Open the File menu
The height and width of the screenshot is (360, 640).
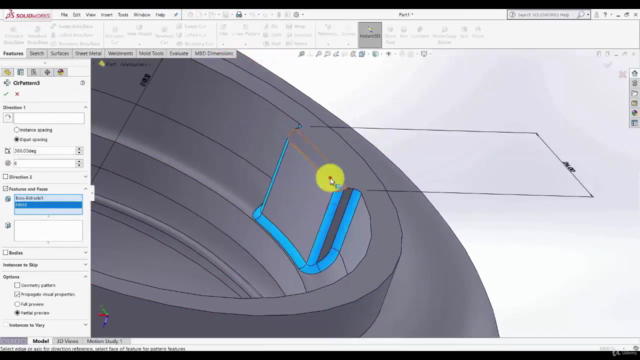pos(64,15)
